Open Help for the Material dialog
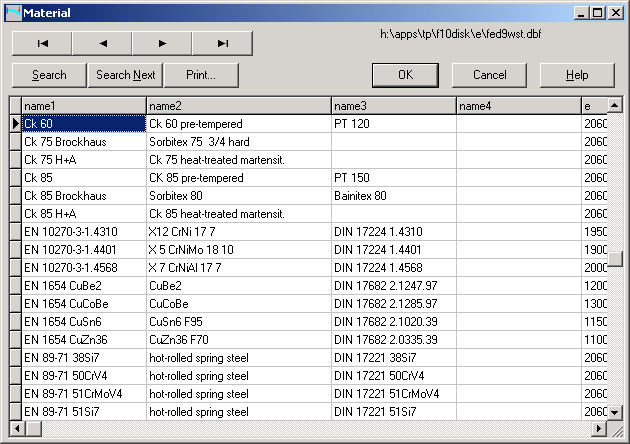Viewport: 630px width, 444px height. [577, 75]
